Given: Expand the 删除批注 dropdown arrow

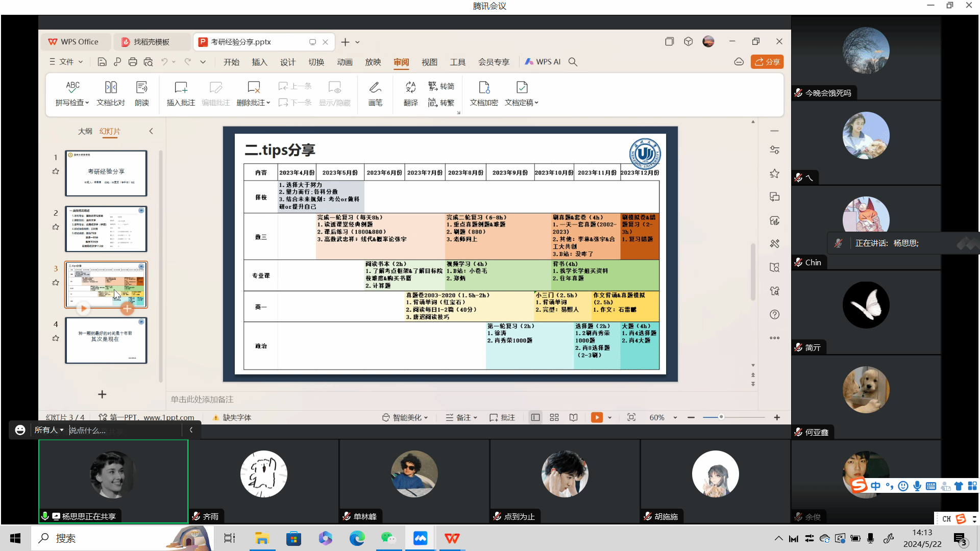Looking at the screenshot, I should [268, 103].
